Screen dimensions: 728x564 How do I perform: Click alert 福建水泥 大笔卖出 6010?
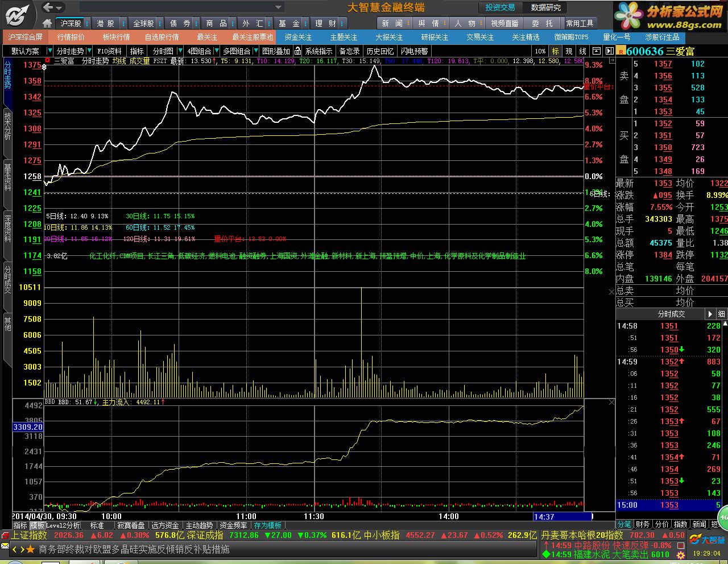[606, 554]
